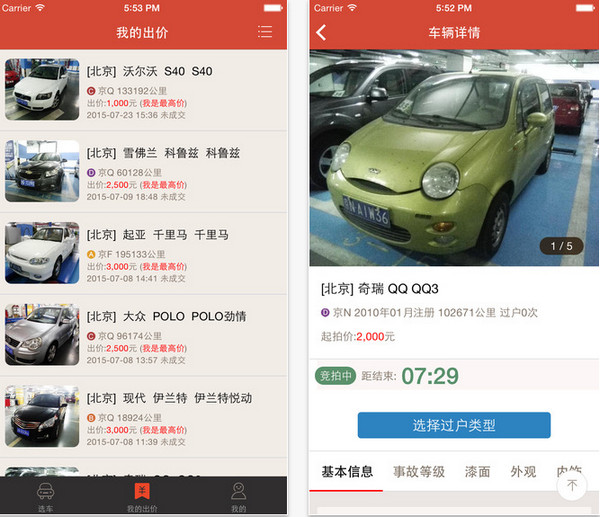
Task: Select title [北京] 现代 伊兰特 伊兰特悦动
Action: click(169, 398)
